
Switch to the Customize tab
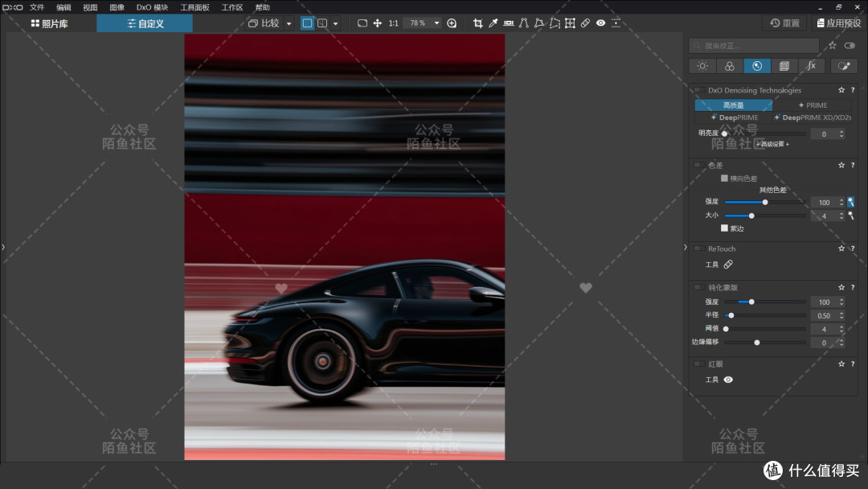[x=145, y=23]
